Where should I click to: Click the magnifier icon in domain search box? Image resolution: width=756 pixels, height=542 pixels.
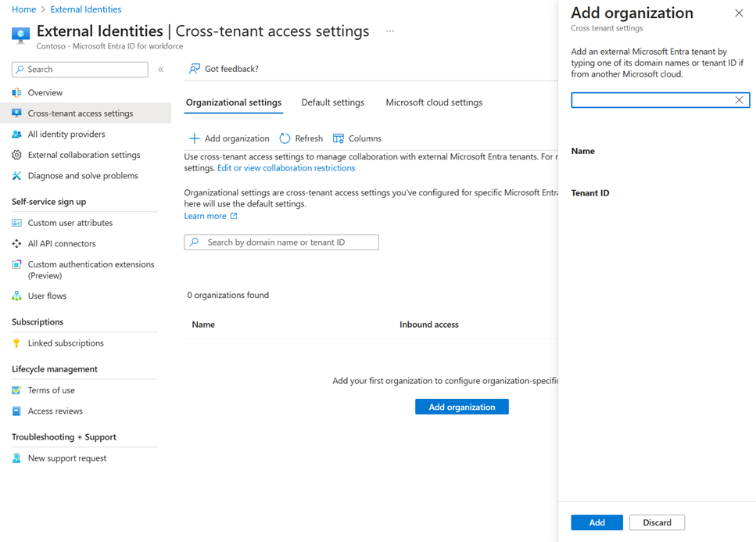pyautogui.click(x=195, y=242)
